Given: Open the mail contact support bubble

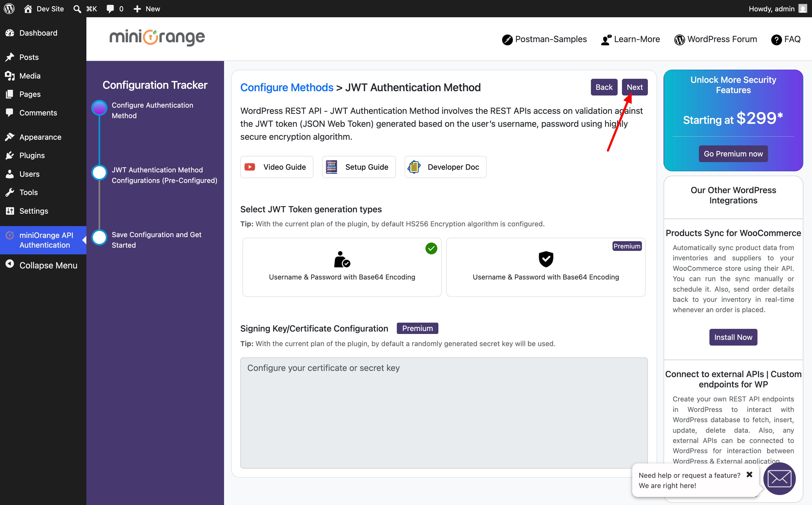Looking at the screenshot, I should tap(779, 479).
